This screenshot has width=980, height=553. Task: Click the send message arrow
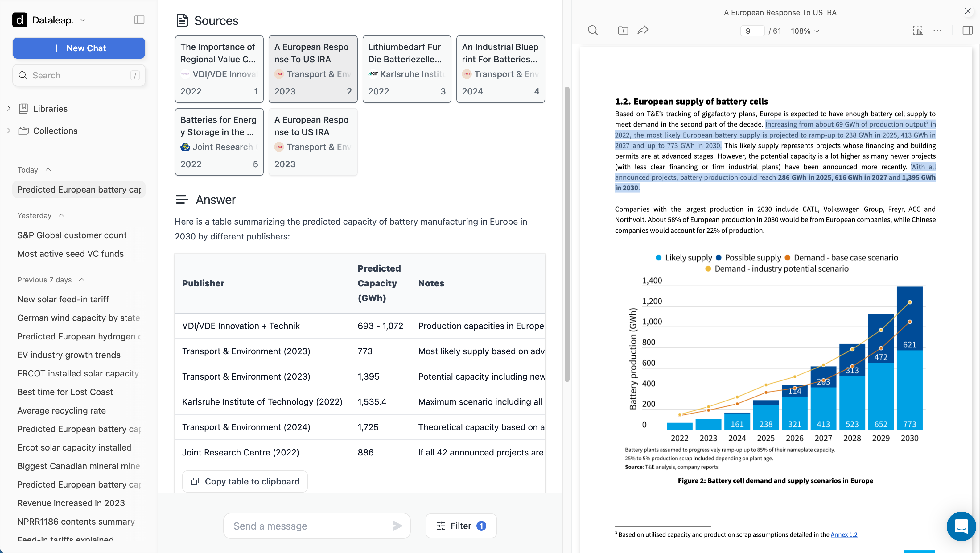coord(397,526)
